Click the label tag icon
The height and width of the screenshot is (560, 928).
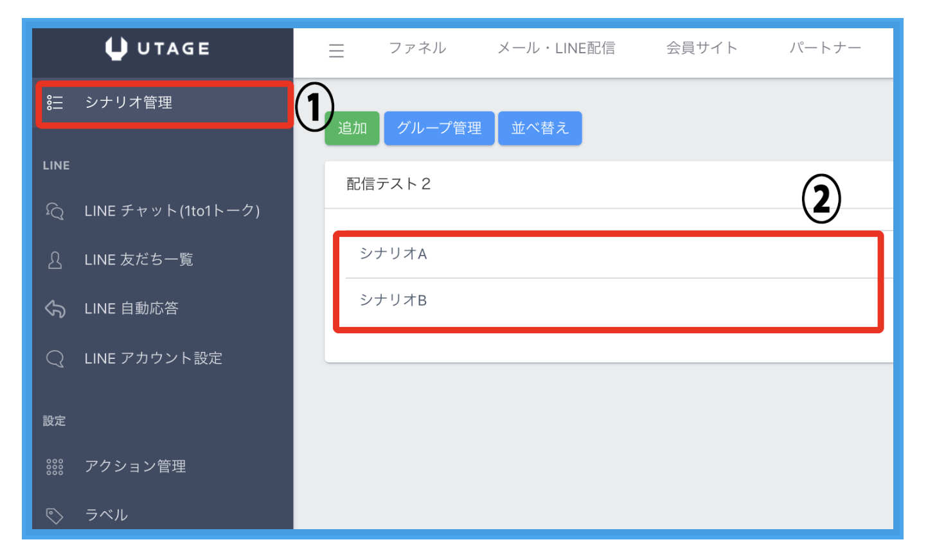point(55,516)
